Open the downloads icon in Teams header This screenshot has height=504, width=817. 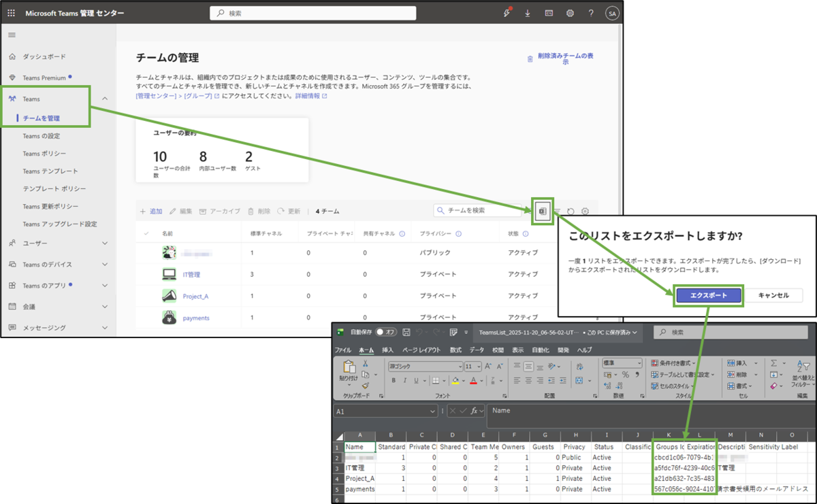[x=528, y=13]
